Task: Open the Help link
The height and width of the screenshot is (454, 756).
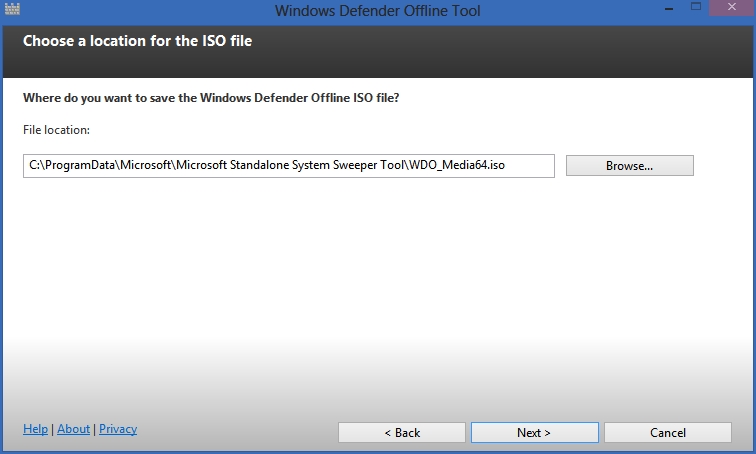Action: click(x=36, y=428)
